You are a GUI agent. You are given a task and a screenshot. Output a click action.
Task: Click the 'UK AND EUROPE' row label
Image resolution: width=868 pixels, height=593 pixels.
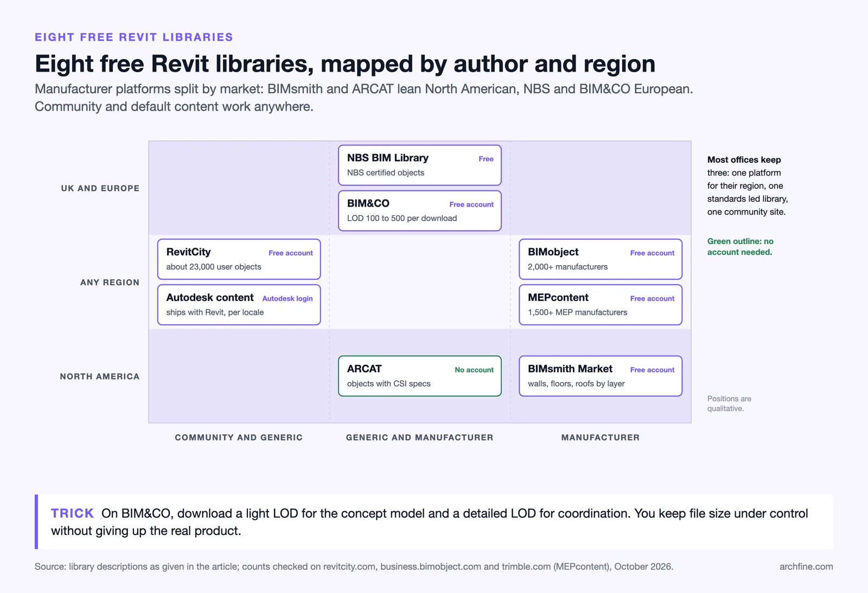point(100,188)
